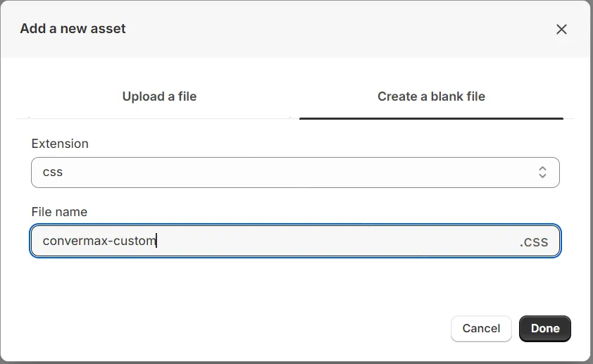
Task: Click empty space inside the File name box
Action: pos(338,241)
